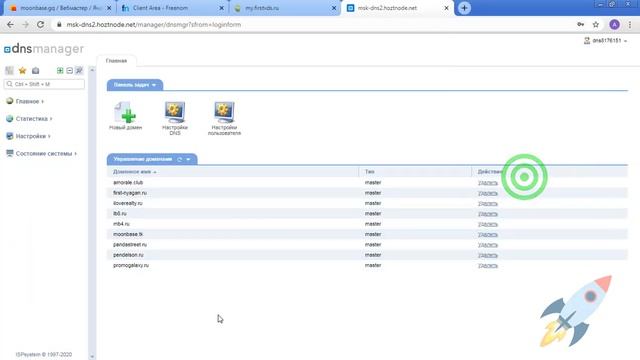Open a new browser tab
Image resolution: width=640 pixels, height=360 pixels.
[x=464, y=8]
